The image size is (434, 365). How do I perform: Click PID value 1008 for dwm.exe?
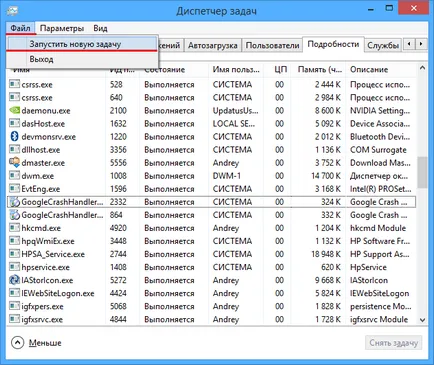(x=118, y=176)
